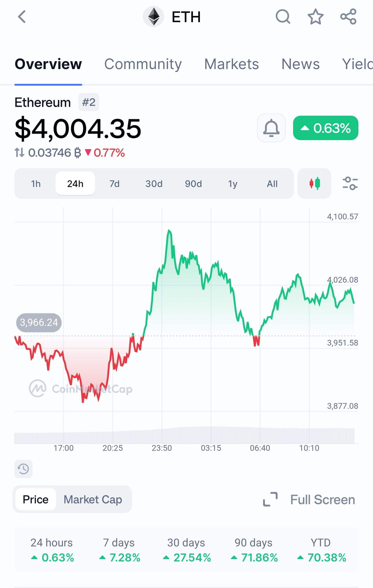Set a price alert with bell icon
The height and width of the screenshot is (588, 373).
(x=271, y=128)
